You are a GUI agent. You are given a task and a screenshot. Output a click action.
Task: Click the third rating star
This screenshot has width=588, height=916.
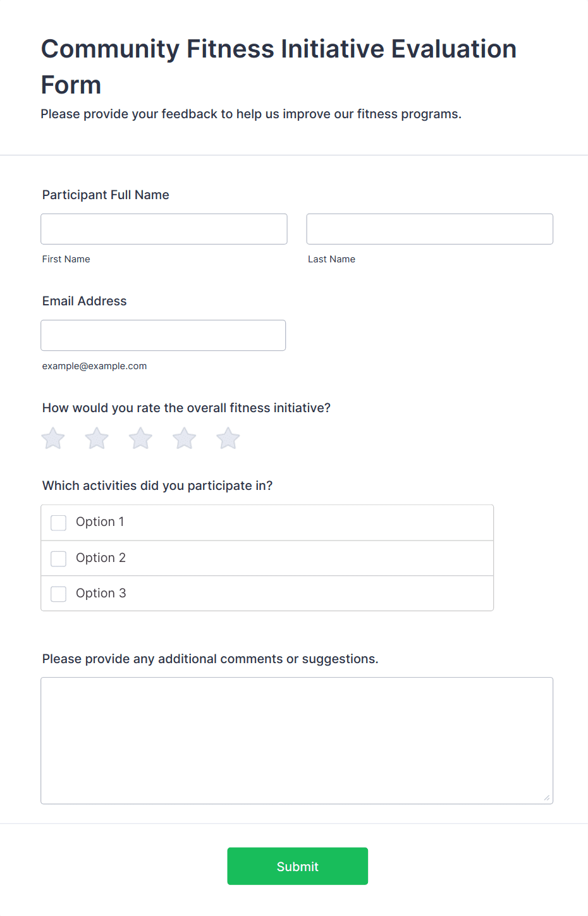(x=140, y=438)
